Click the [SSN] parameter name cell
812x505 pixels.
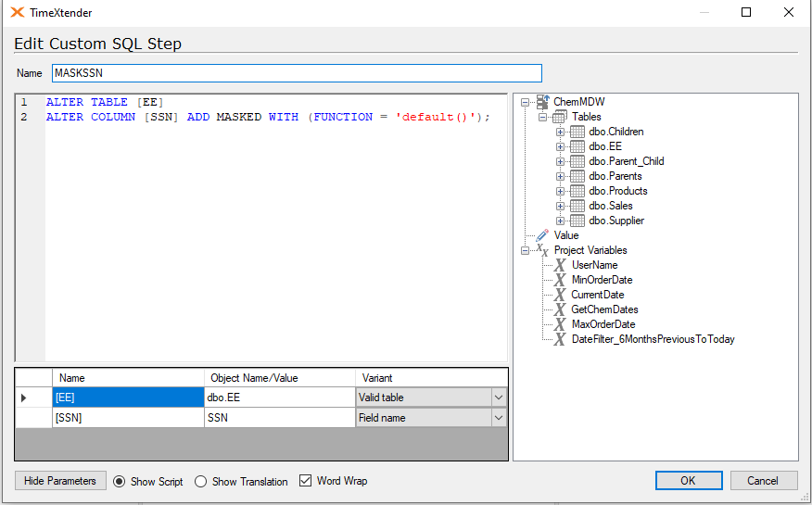tap(129, 418)
